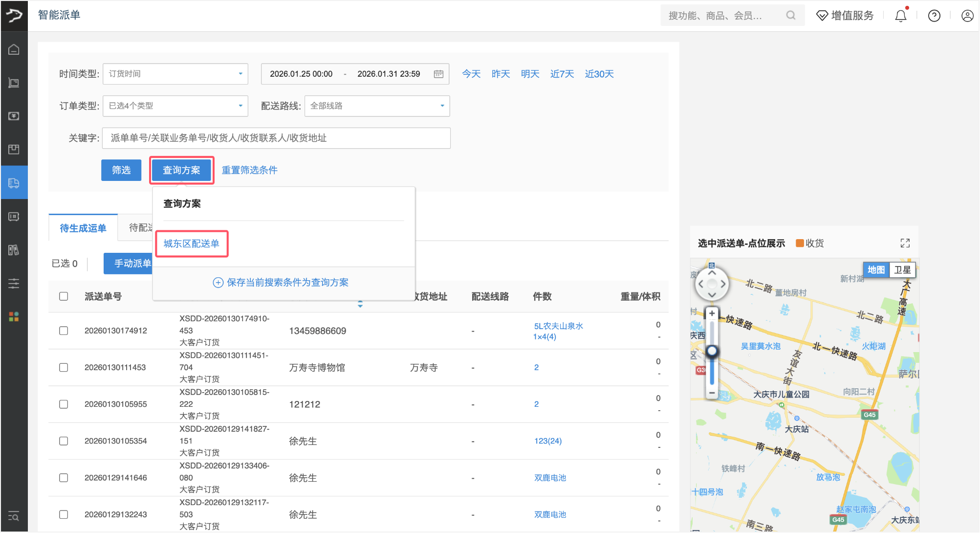Select checkbox for order 20260130105354
The width and height of the screenshot is (980, 533).
pos(64,441)
